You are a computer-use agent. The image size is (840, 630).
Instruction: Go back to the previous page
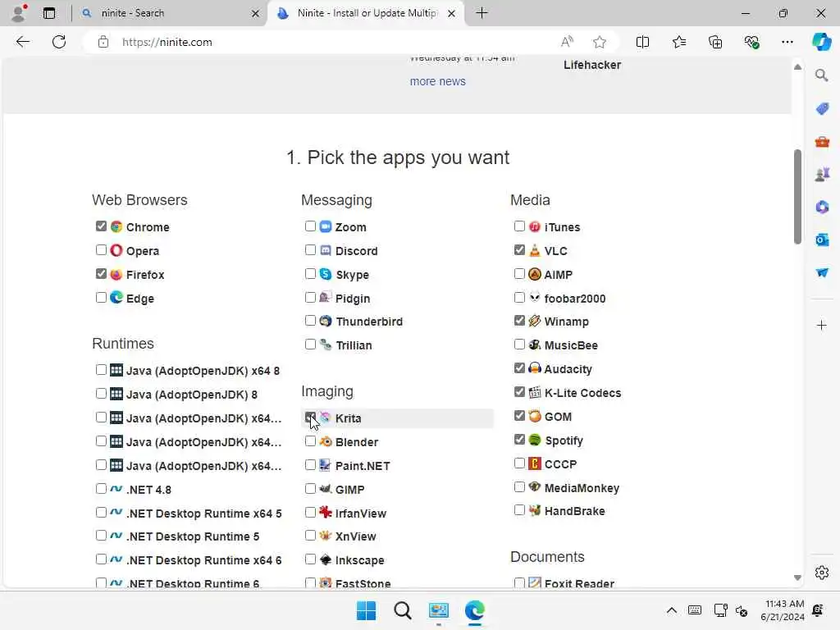[x=22, y=42]
